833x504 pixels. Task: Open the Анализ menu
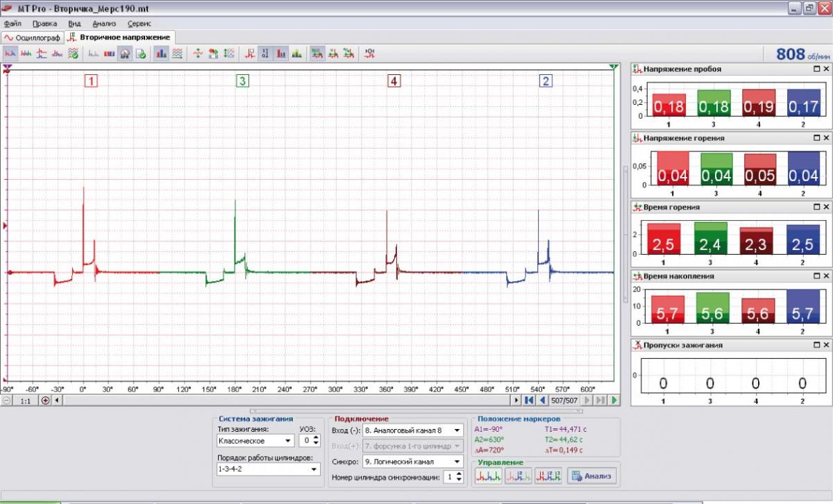(104, 23)
